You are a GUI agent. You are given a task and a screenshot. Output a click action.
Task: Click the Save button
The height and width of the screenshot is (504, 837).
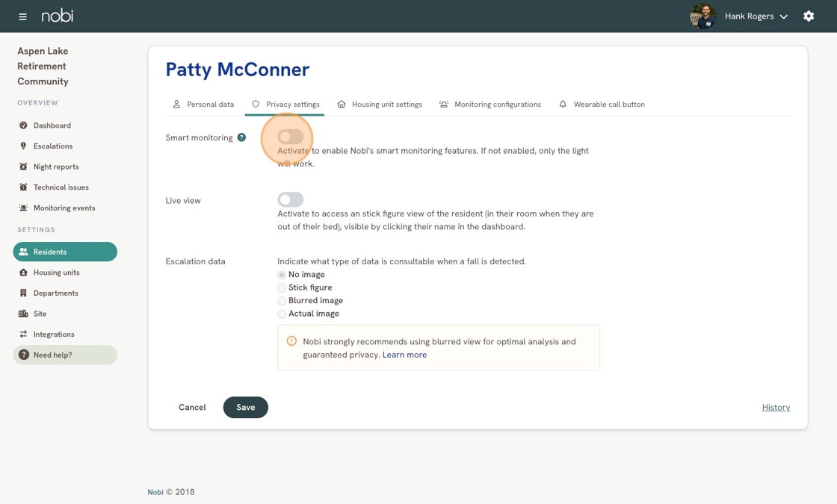tap(245, 408)
